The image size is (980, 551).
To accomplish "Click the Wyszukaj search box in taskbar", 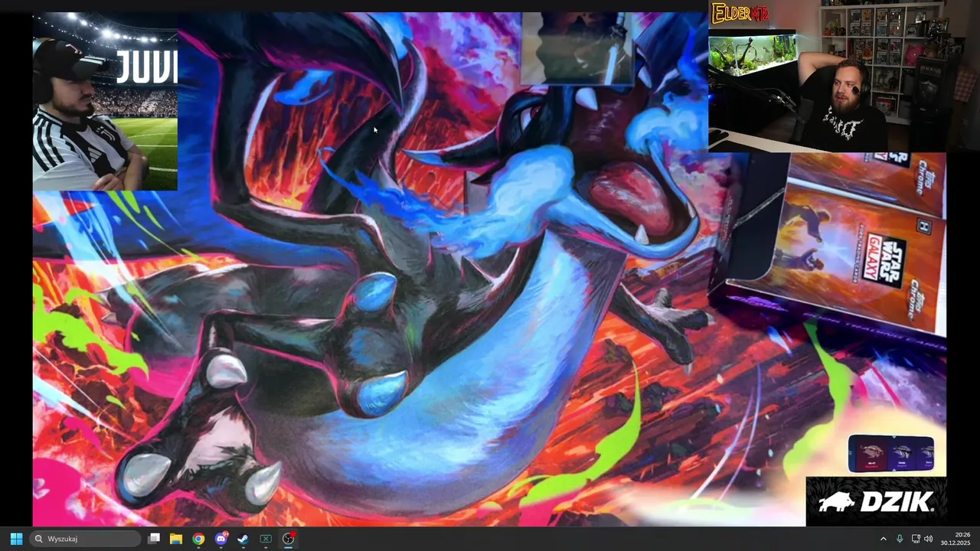I will point(85,539).
